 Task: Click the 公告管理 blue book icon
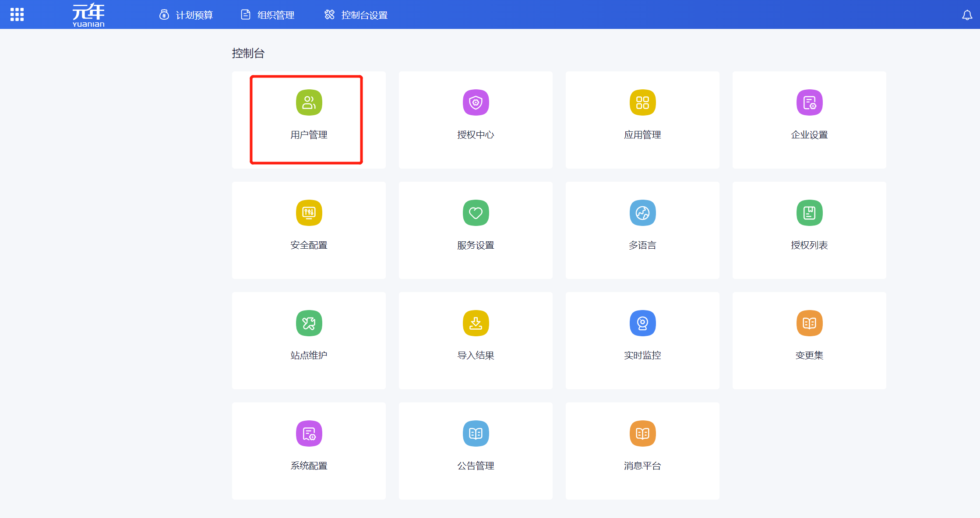click(x=476, y=434)
